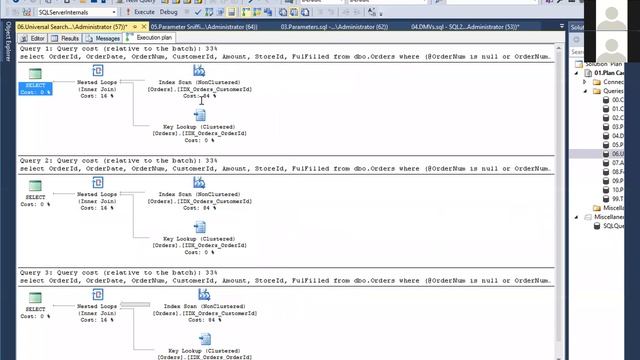Close the 06.Universal Search tab
The width and height of the screenshot is (640, 360).
tap(144, 27)
